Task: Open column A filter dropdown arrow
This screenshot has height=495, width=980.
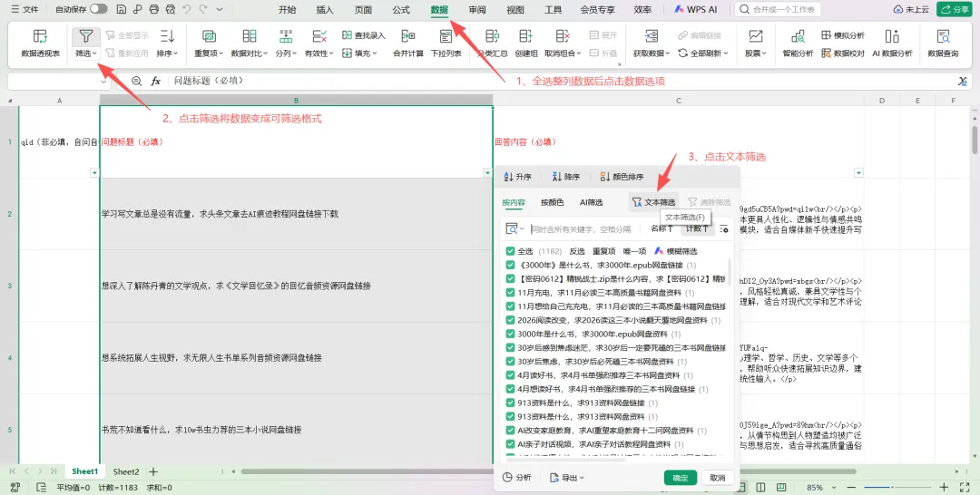Action: coord(94,173)
